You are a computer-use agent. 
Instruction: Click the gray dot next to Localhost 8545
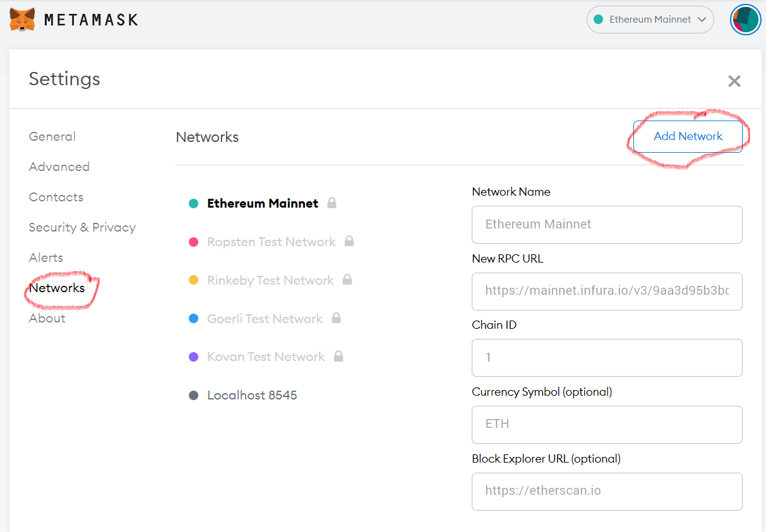(194, 395)
